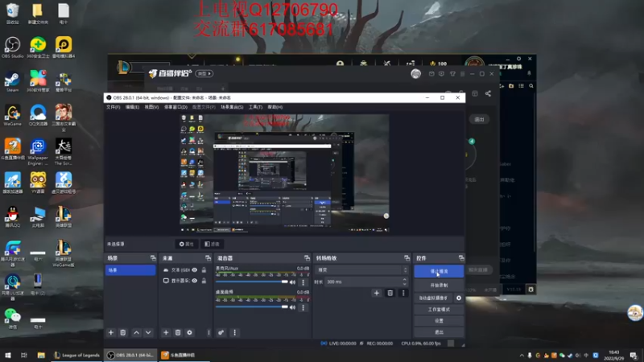Toggle visibility eye of Text (GDI) source
Screen dimensions: 644x362
point(195,270)
